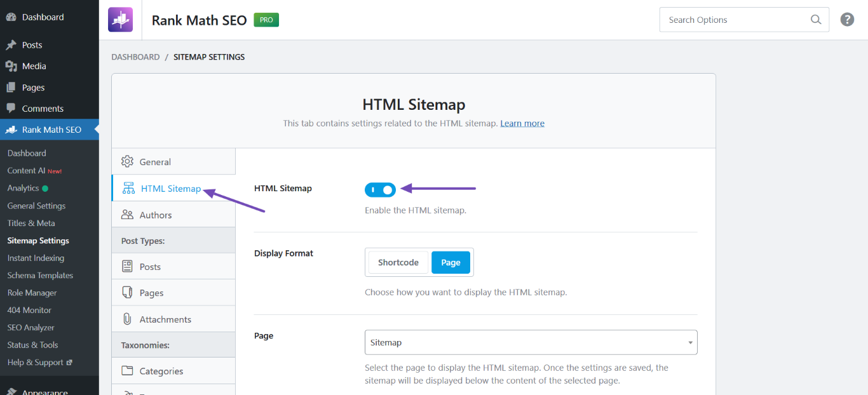Screen dimensions: 868x395
Task: Open the WordPress Posts menu
Action: point(50,45)
